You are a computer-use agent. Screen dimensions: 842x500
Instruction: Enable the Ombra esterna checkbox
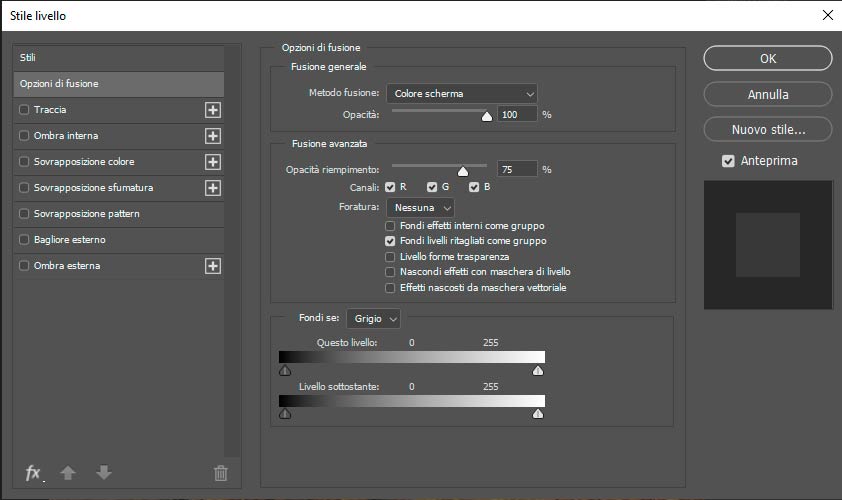24,265
